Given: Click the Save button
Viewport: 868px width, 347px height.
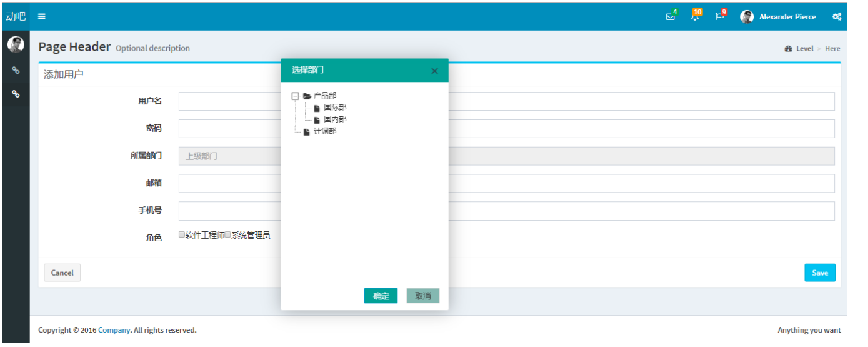Looking at the screenshot, I should tap(820, 273).
